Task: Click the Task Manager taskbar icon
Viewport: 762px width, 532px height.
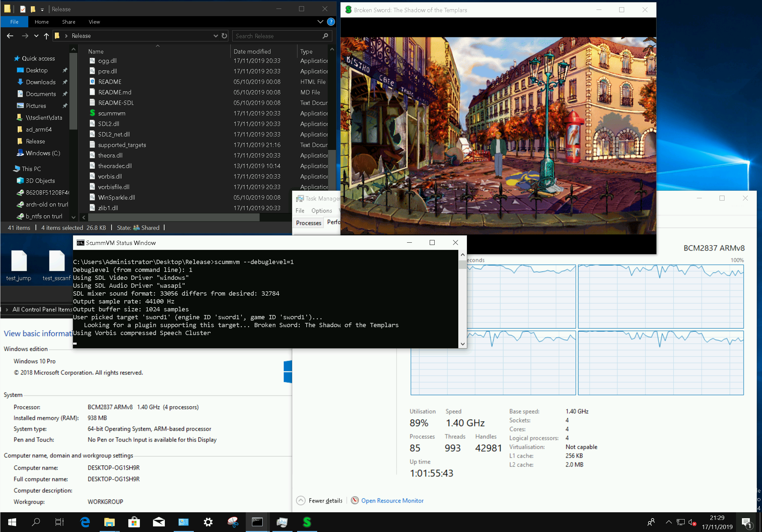Action: click(282, 522)
